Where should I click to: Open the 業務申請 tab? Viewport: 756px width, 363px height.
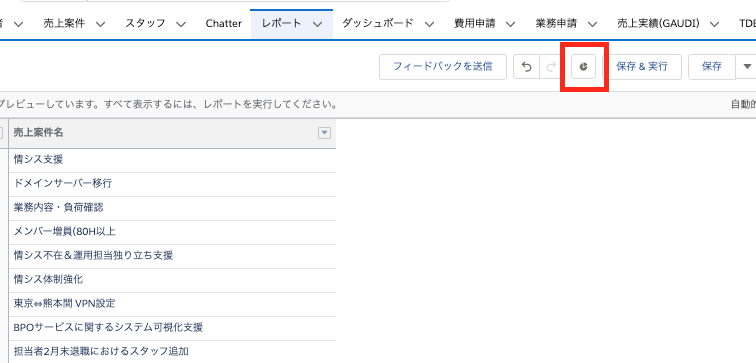556,23
